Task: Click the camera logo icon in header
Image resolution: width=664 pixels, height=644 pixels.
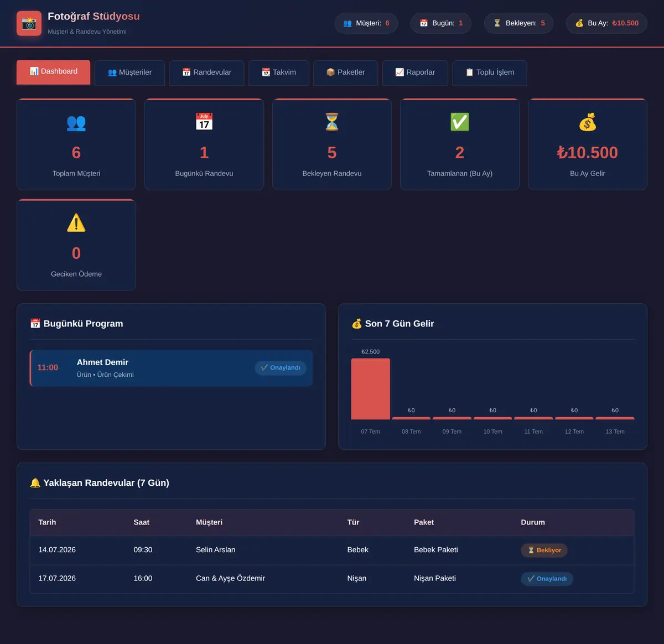Action: 29,23
